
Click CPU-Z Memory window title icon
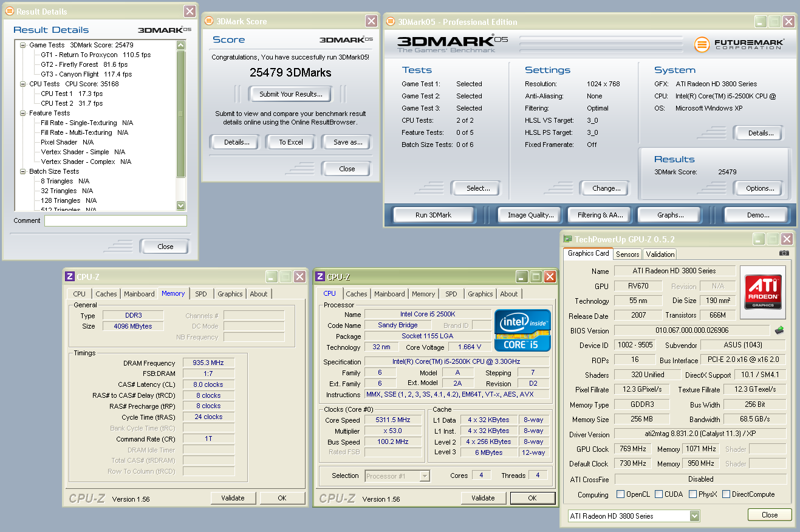click(70, 277)
